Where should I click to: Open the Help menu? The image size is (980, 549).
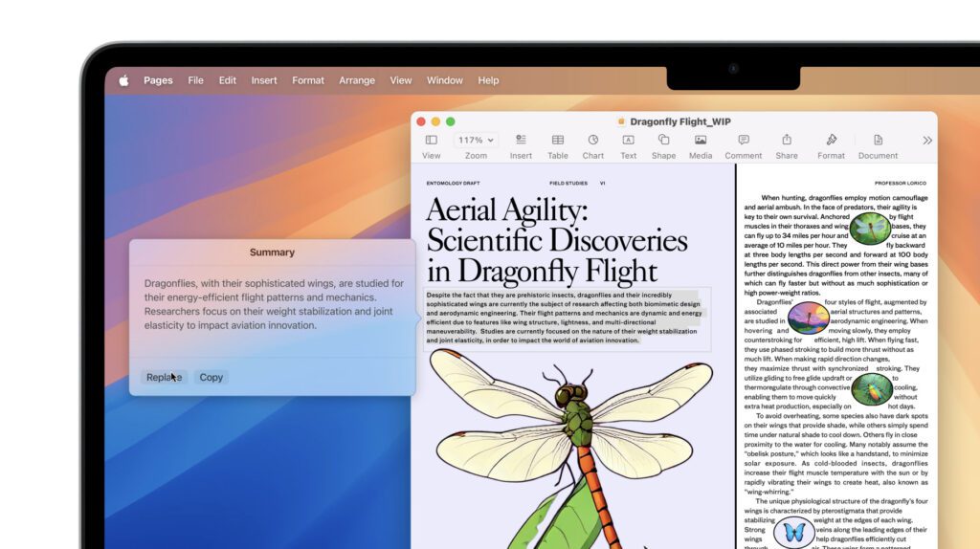488,80
